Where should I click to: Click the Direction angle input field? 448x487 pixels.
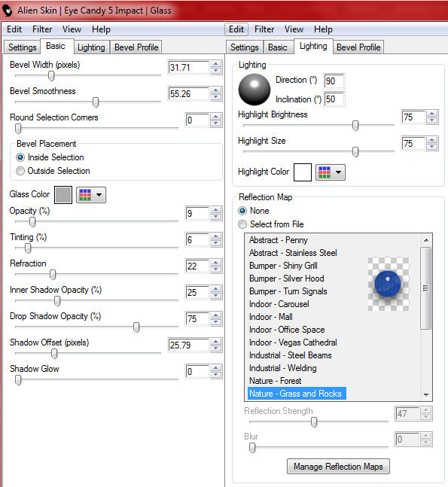pyautogui.click(x=334, y=81)
